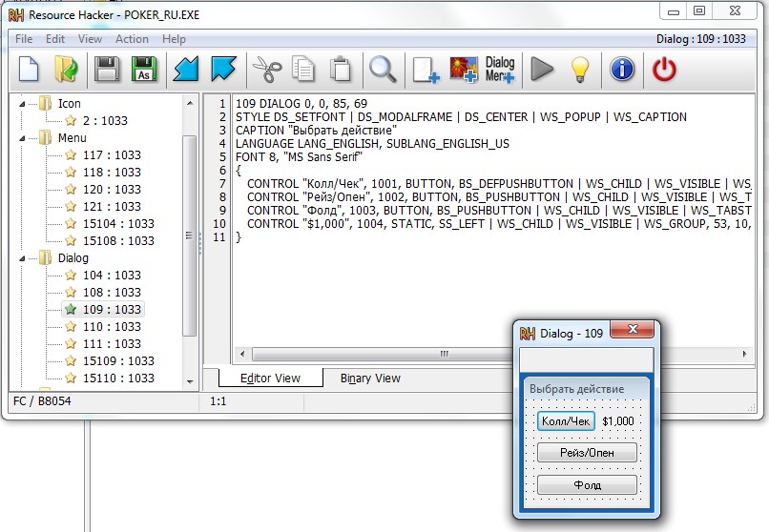Screen dimensions: 769x532
Task: Click the green Save As floppy icon
Action: point(144,69)
